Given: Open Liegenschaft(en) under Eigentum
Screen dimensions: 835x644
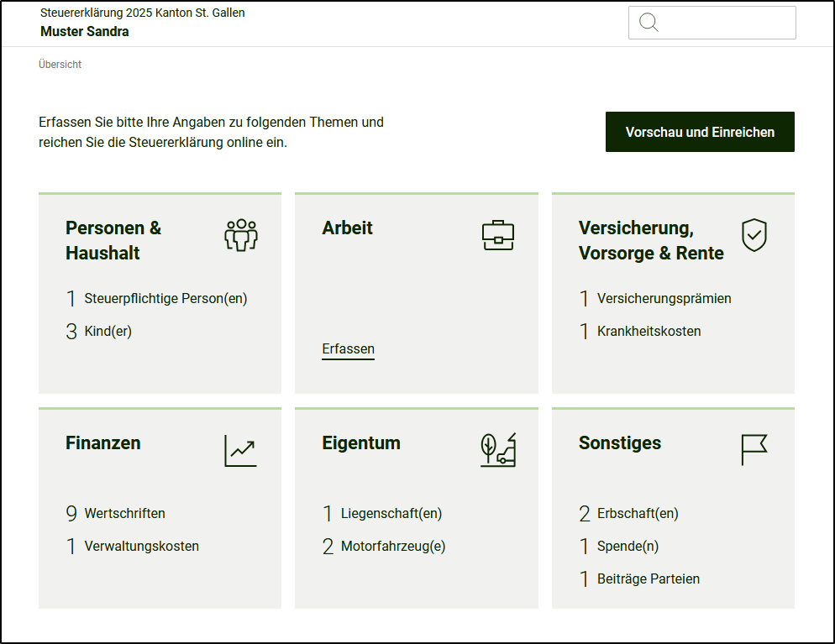Looking at the screenshot, I should [391, 513].
